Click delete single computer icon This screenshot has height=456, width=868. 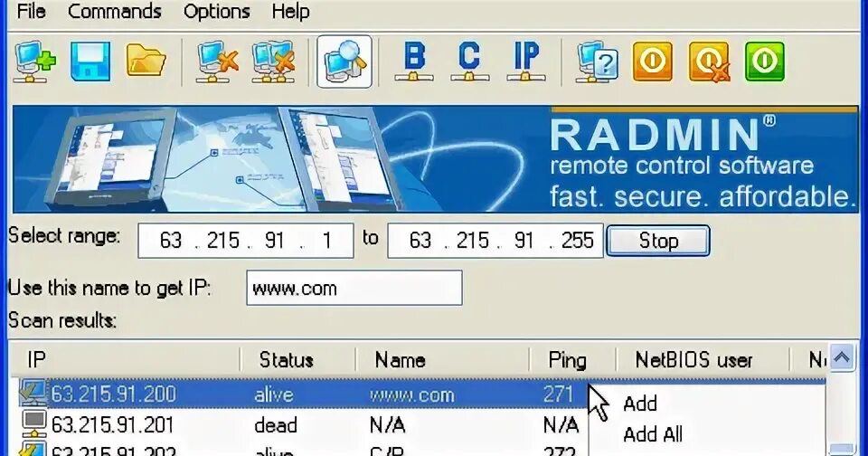click(x=218, y=62)
